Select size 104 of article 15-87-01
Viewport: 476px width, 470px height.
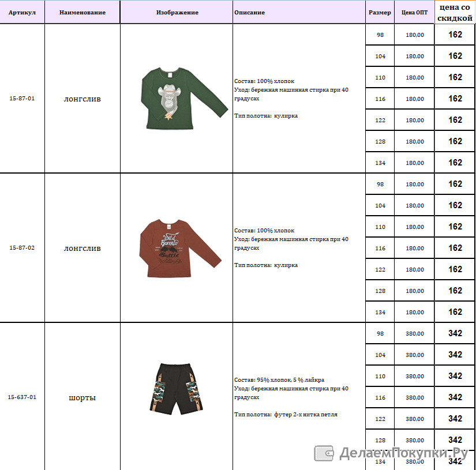380,56
